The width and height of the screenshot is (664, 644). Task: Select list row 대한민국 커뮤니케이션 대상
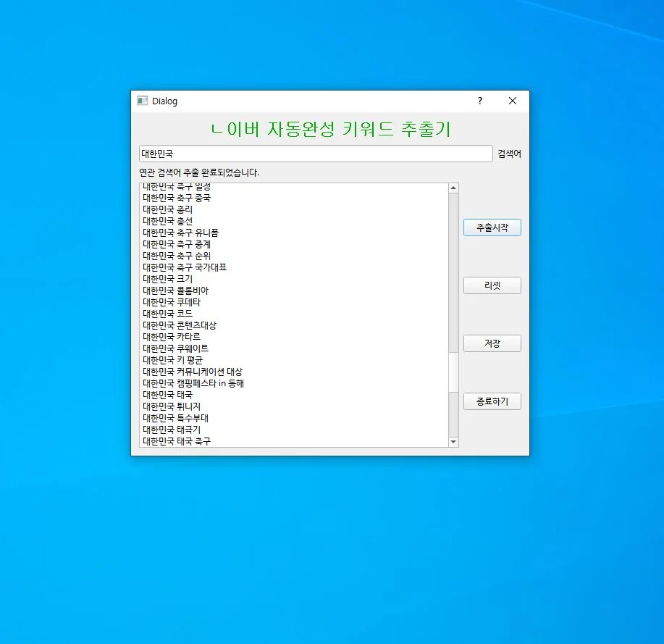pos(293,372)
